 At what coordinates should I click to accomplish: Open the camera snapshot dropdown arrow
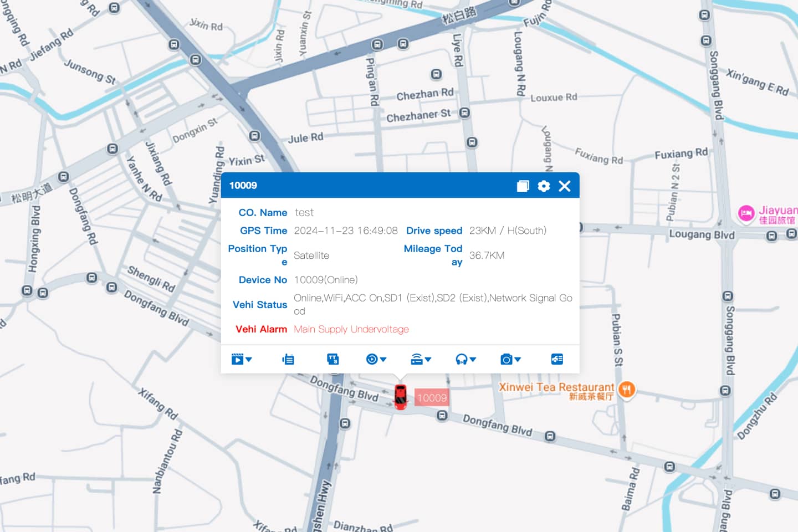pos(517,360)
